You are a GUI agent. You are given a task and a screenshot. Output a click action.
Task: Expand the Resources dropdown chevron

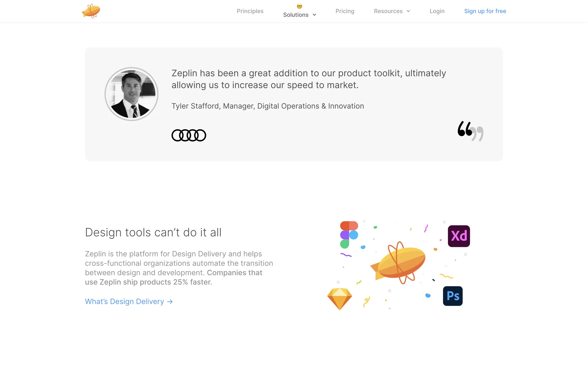(x=408, y=11)
